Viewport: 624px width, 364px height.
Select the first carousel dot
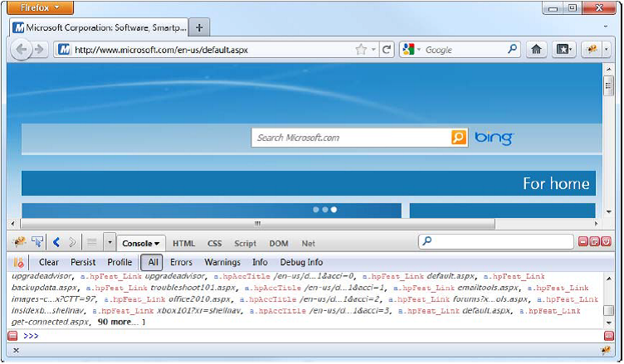click(316, 210)
